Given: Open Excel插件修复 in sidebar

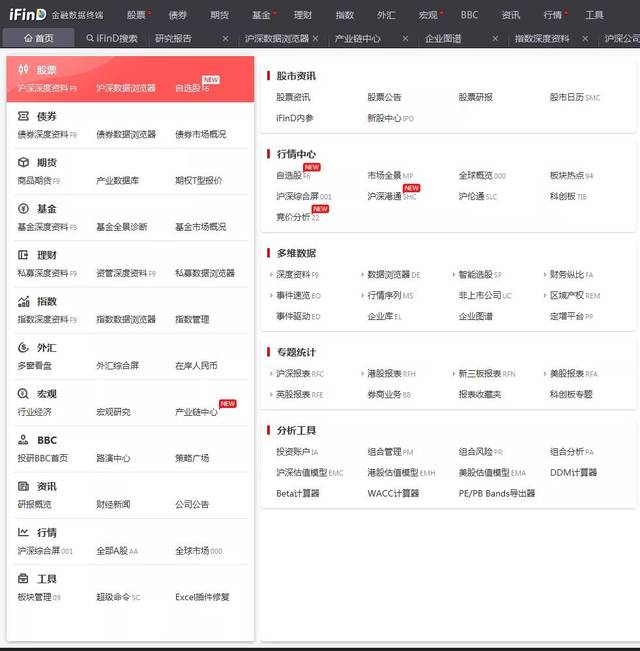Looking at the screenshot, I should [x=202, y=597].
